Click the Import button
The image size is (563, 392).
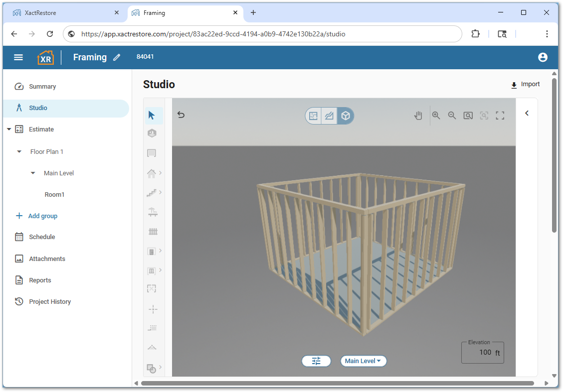point(525,84)
